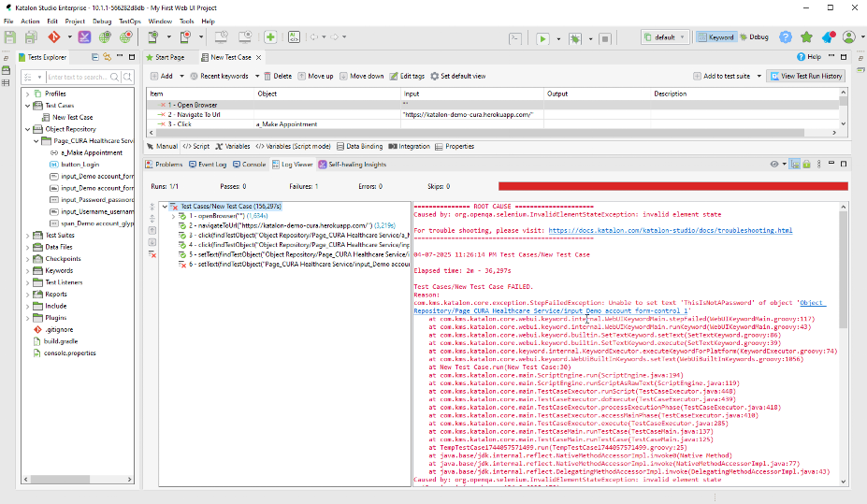This screenshot has height=504, width=867.
Task: Click View Test Run History button
Action: click(805, 76)
